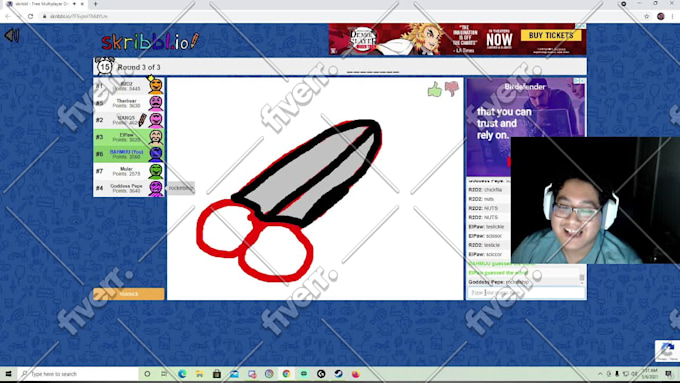The width and height of the screenshot is (680, 383).
Task: Click the "Round 3 of 3" label
Action: coord(139,67)
